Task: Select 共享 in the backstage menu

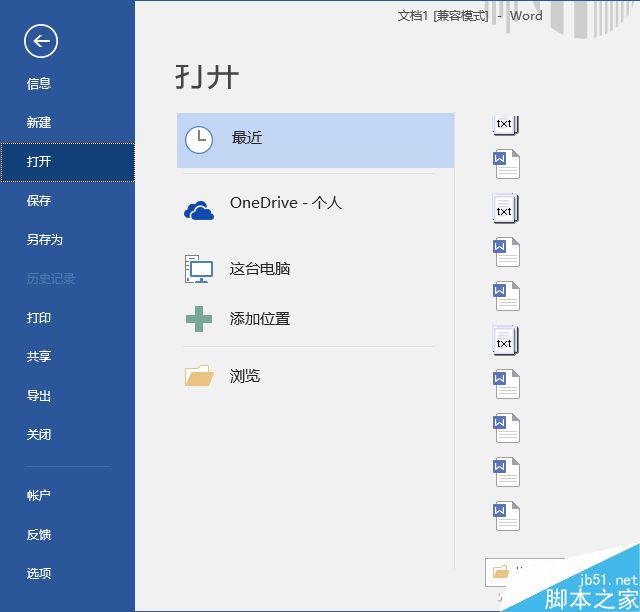Action: (39, 356)
